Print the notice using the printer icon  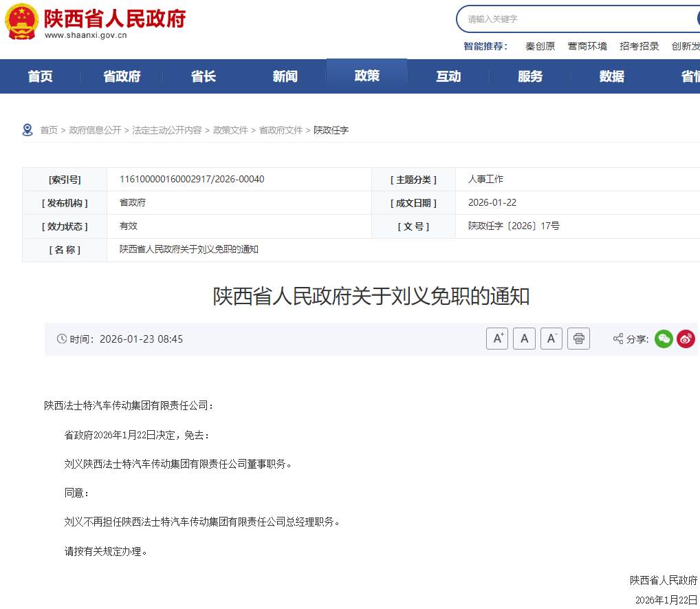point(578,338)
